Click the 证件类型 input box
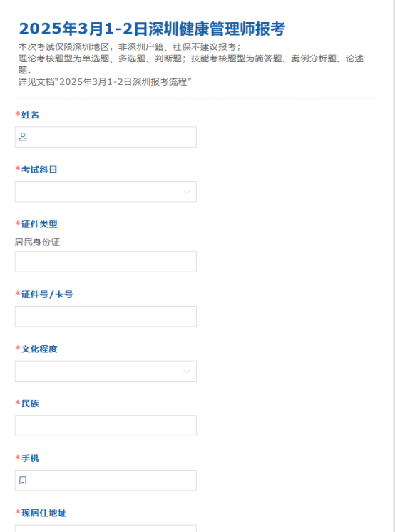Screen dimensions: 395x532 [106, 262]
